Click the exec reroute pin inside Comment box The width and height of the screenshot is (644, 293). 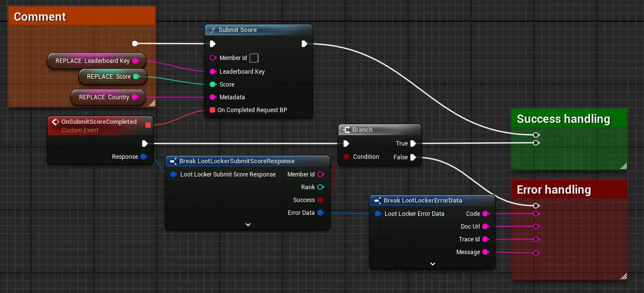(135, 43)
